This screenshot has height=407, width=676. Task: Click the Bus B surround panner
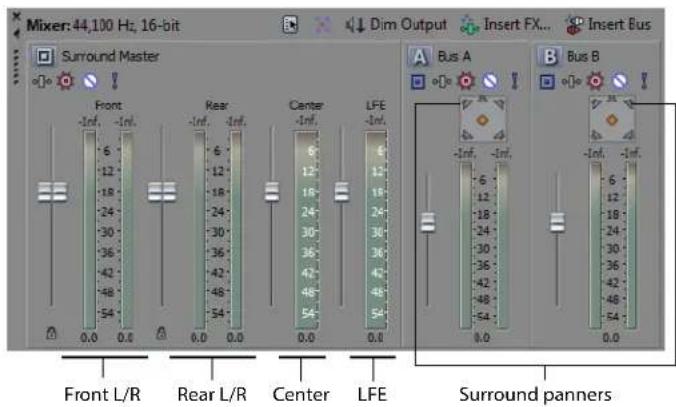click(x=612, y=119)
